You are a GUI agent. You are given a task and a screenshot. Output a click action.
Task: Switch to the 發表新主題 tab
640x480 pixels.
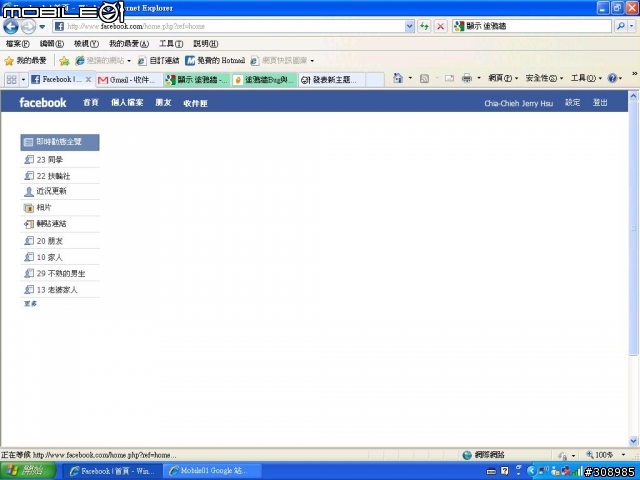pyautogui.click(x=332, y=80)
